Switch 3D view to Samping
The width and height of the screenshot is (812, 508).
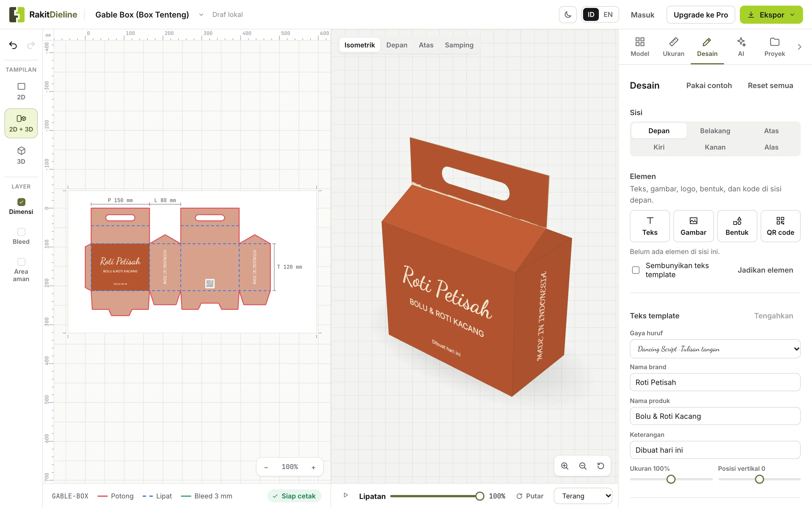click(x=459, y=45)
